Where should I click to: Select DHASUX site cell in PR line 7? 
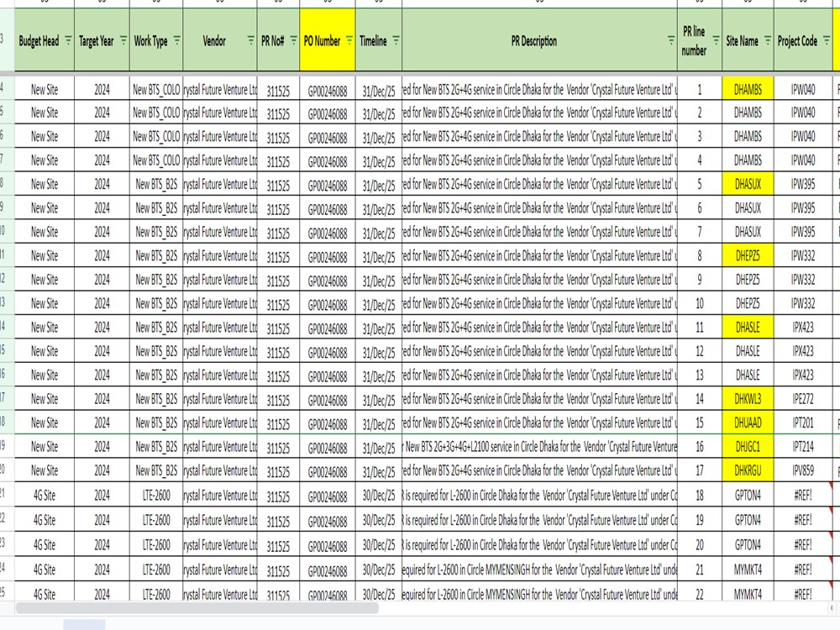(748, 232)
